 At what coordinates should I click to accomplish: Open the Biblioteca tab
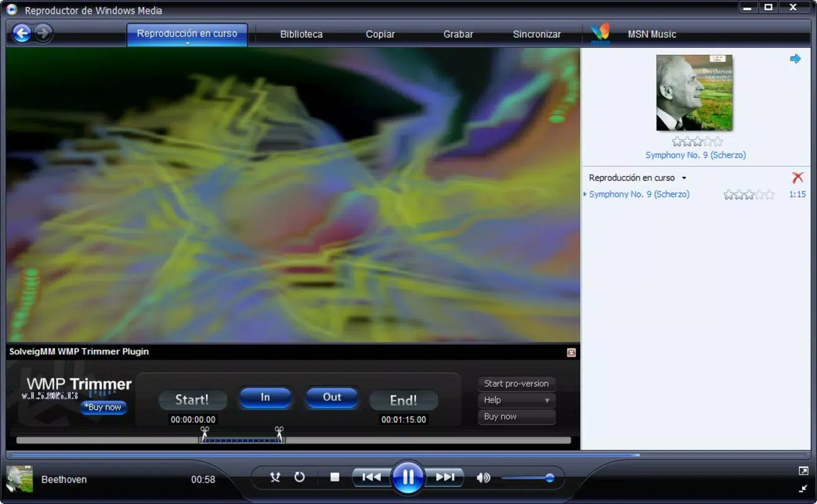tap(301, 34)
